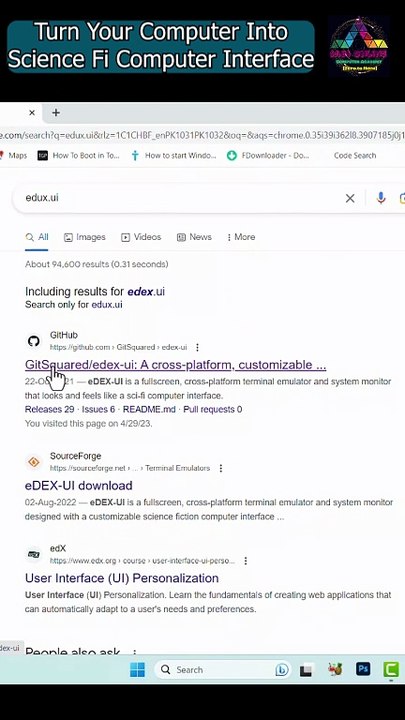Open eDEX-UI download SourceForge link

[x=79, y=485]
